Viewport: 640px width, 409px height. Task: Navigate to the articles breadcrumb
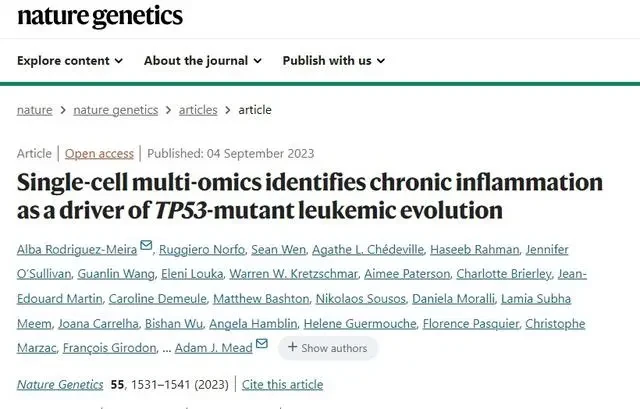click(x=198, y=110)
